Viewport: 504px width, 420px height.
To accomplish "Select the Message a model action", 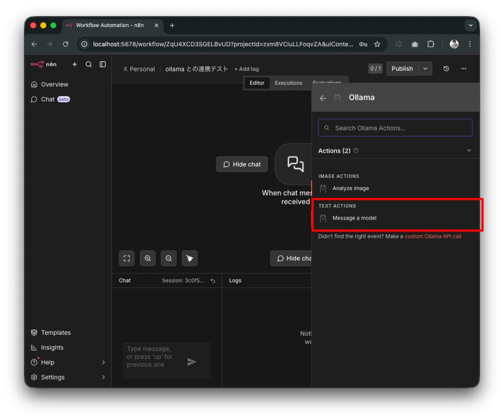I will 354,218.
